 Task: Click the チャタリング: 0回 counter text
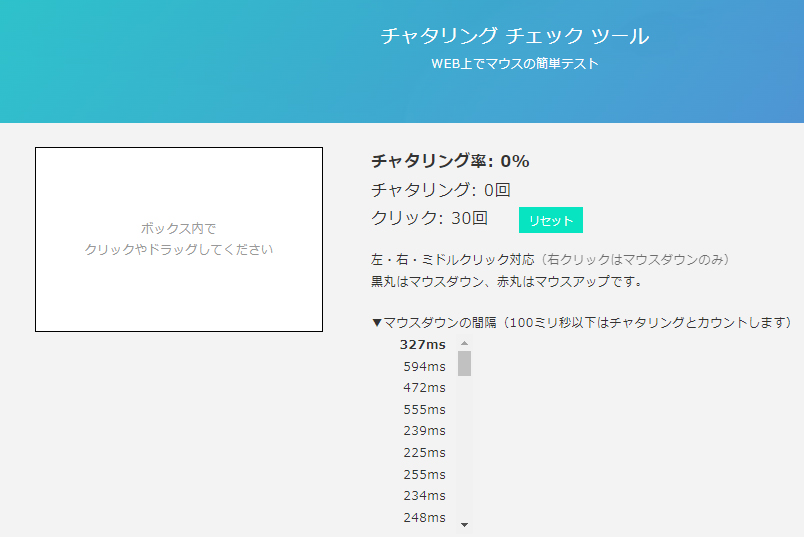coord(441,189)
